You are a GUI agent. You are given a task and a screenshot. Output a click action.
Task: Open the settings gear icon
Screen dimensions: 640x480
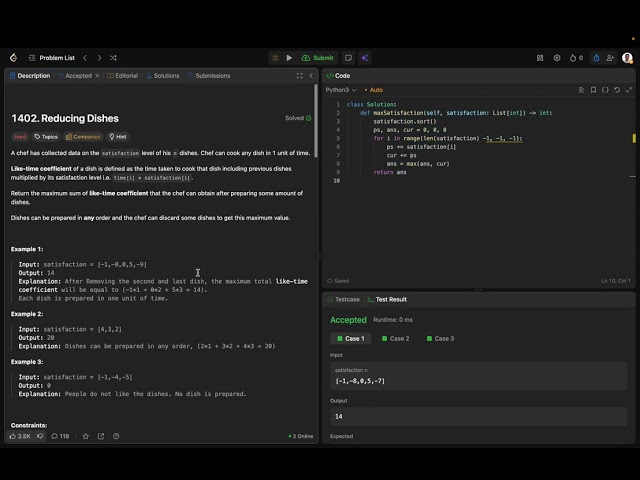[x=557, y=58]
